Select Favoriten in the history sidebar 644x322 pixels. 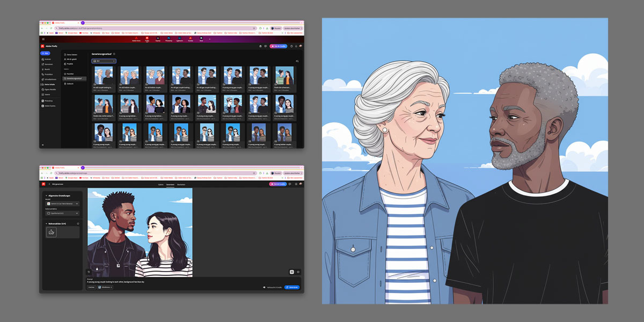69,74
